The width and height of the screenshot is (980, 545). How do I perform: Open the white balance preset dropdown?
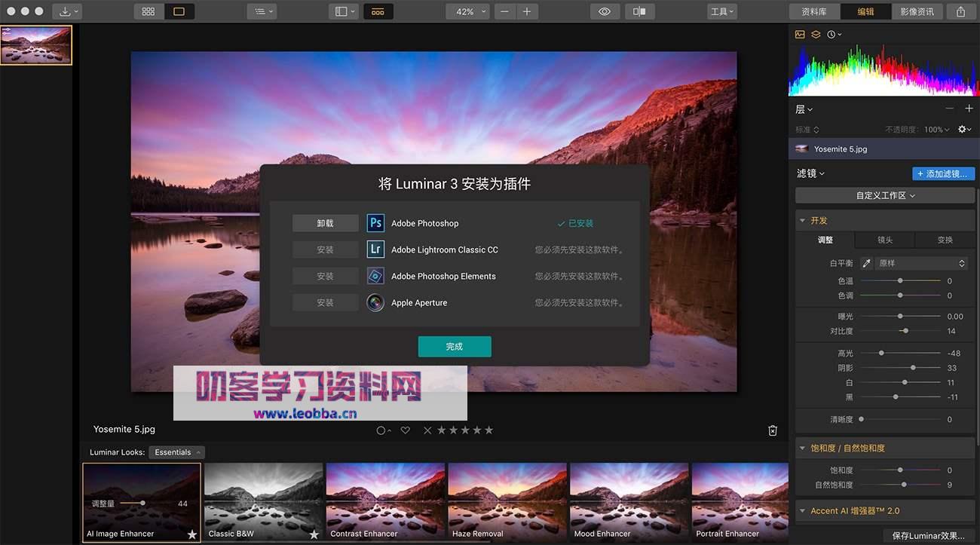pyautogui.click(x=921, y=263)
